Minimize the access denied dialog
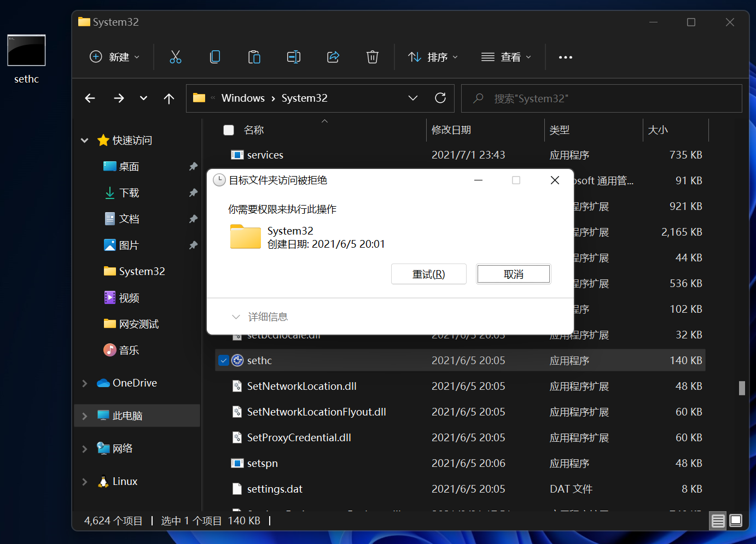Screen dimensions: 756x544 (x=479, y=180)
